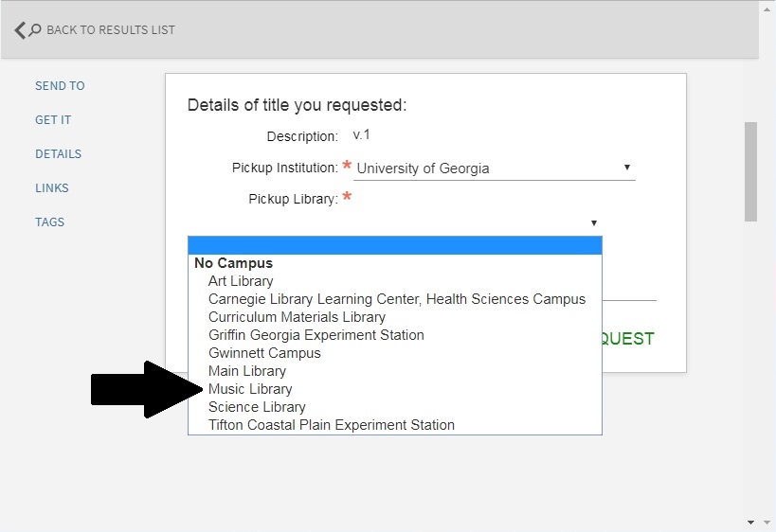
Task: Click the vertical page scrollbar thumb
Action: click(750, 170)
